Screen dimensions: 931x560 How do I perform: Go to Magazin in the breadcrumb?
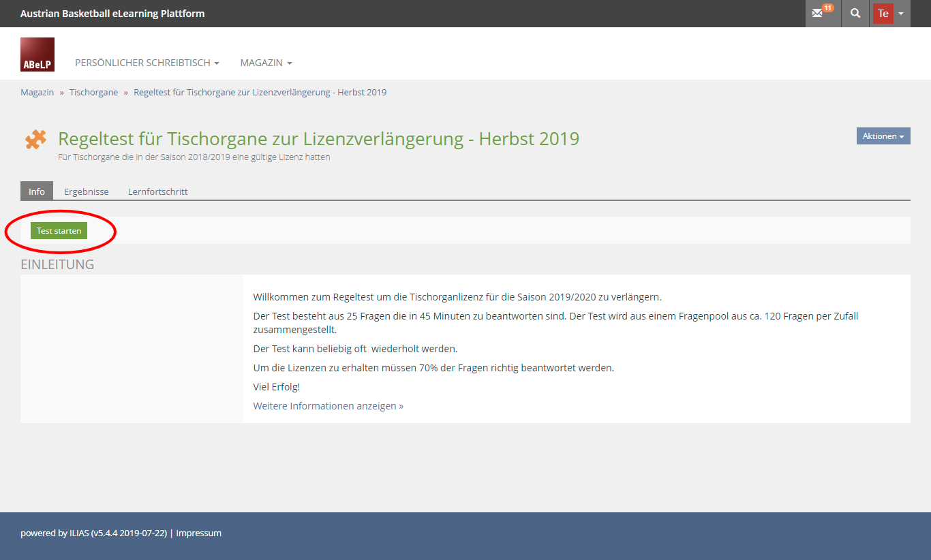pyautogui.click(x=37, y=92)
